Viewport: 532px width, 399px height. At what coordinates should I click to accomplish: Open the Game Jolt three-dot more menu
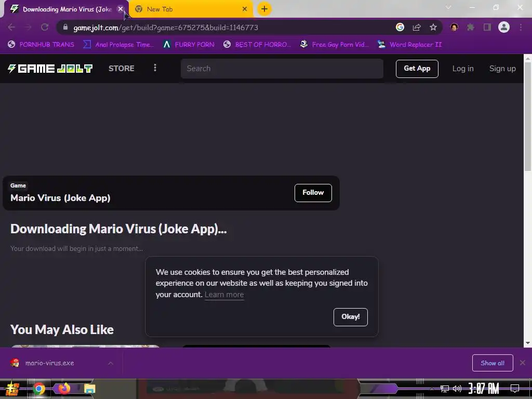point(155,68)
